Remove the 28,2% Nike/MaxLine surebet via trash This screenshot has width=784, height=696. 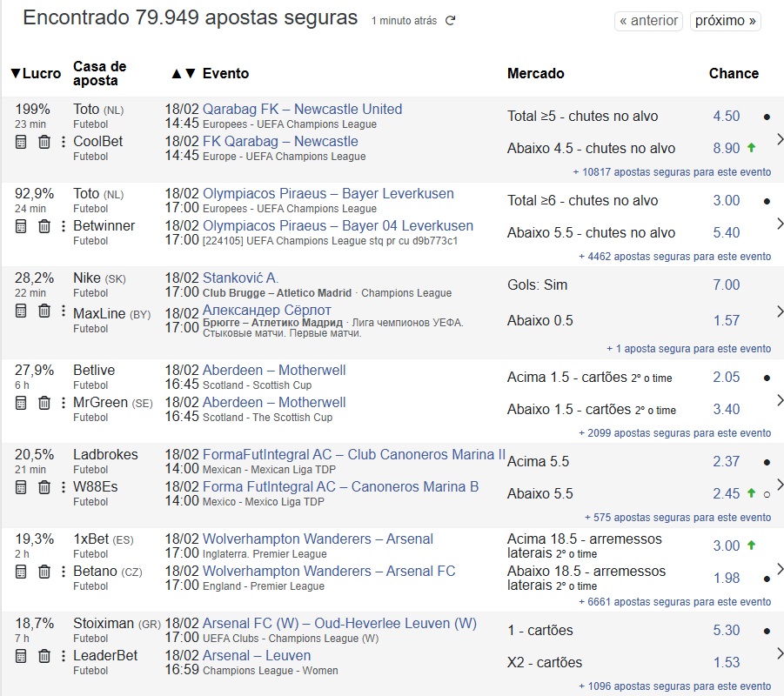(x=44, y=311)
